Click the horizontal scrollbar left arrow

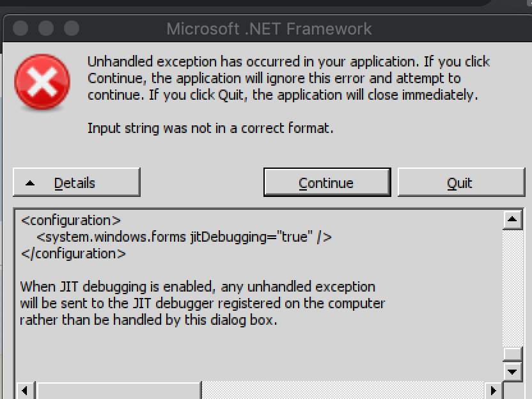25,391
